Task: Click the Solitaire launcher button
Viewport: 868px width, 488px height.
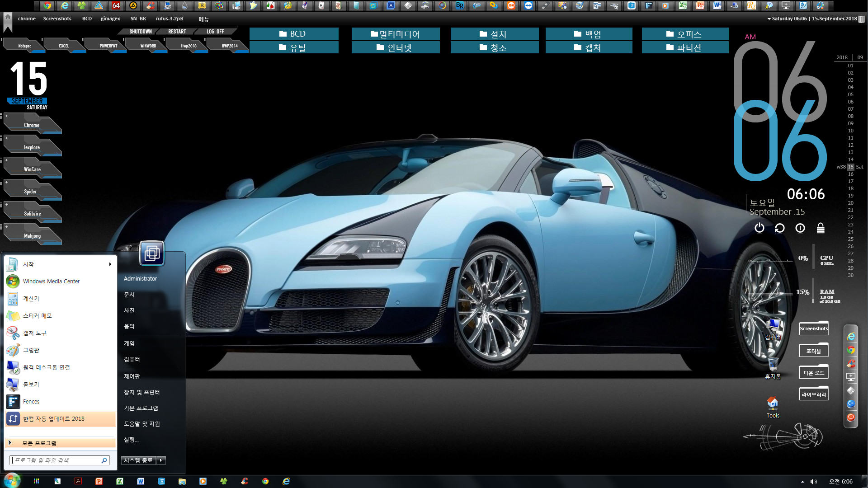Action: pos(33,213)
